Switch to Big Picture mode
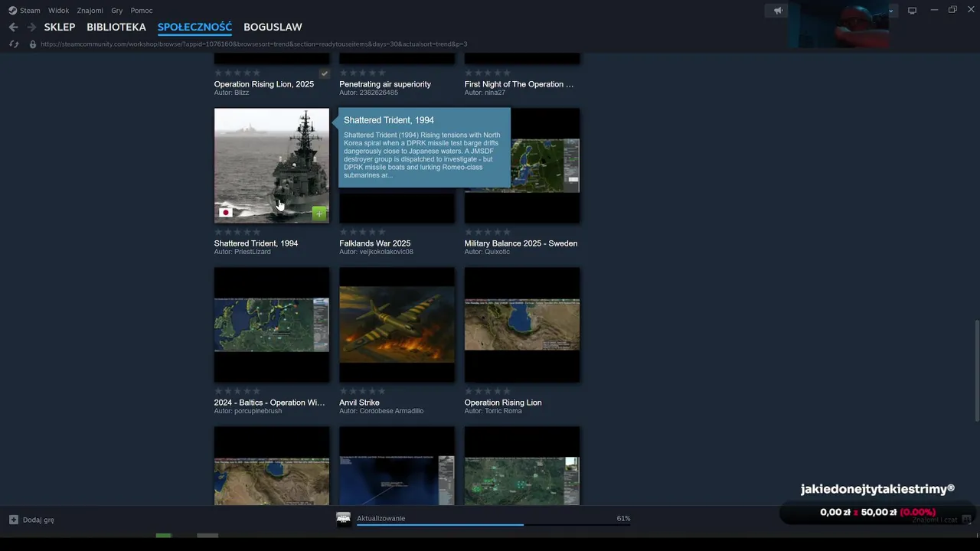Viewport: 980px width, 551px height. click(912, 11)
